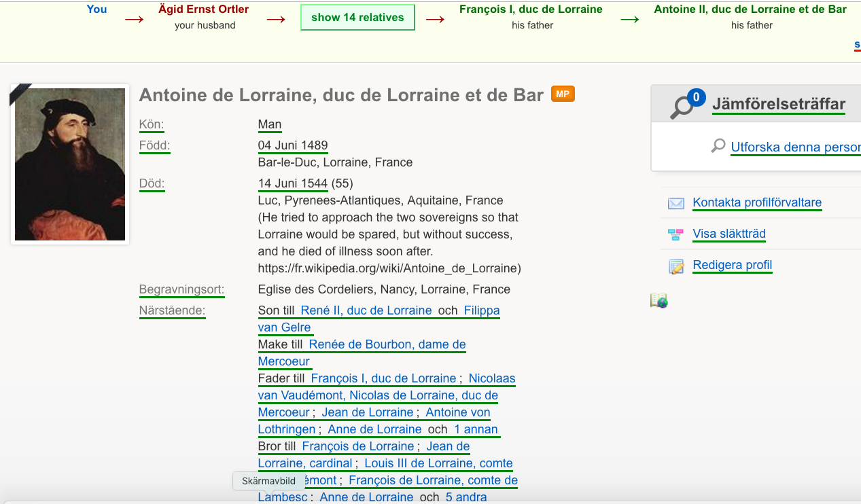Click the 'Begravningsort:' field label
This screenshot has width=861, height=504.
coord(181,289)
